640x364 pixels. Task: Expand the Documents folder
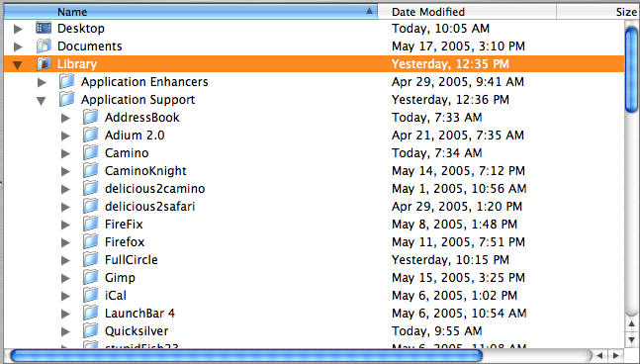[18, 46]
